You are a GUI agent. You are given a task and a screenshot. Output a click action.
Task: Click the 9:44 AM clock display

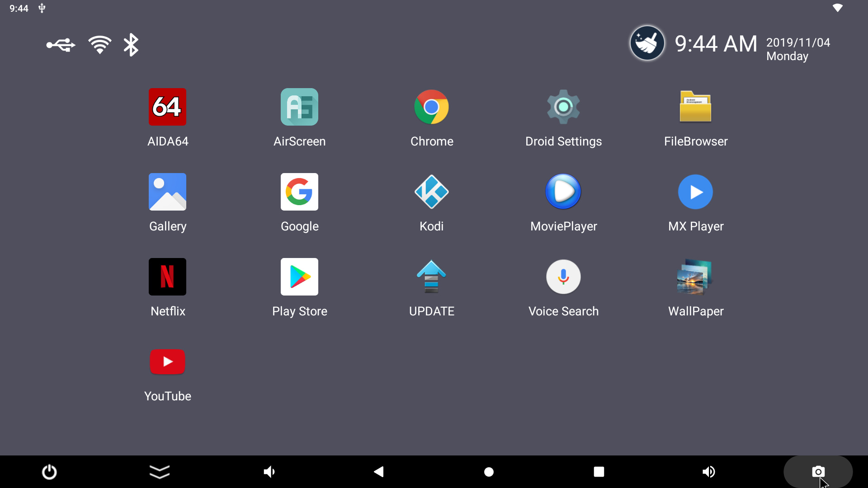pos(716,44)
